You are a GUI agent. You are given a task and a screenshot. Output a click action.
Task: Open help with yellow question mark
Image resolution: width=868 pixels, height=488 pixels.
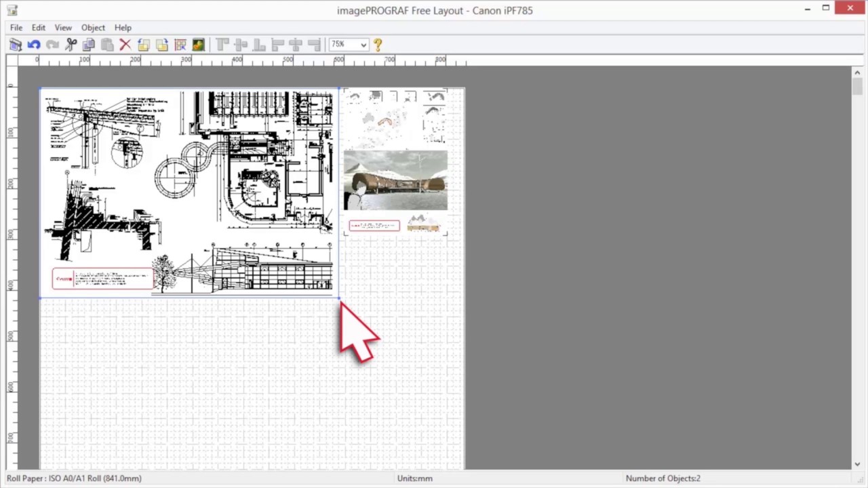click(378, 45)
